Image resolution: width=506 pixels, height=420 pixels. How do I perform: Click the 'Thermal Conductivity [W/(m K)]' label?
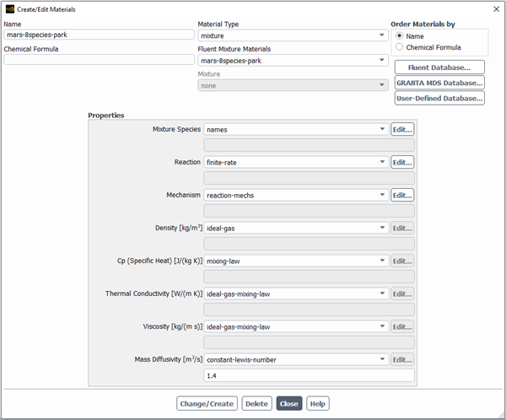154,293
